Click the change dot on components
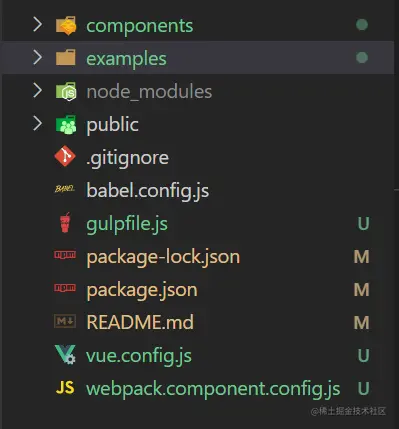The height and width of the screenshot is (429, 399). 362,25
